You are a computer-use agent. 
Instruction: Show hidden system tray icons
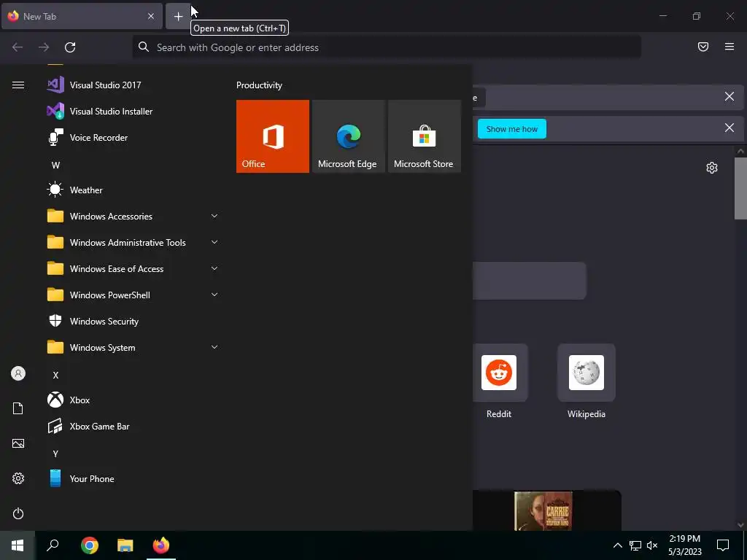coord(617,545)
